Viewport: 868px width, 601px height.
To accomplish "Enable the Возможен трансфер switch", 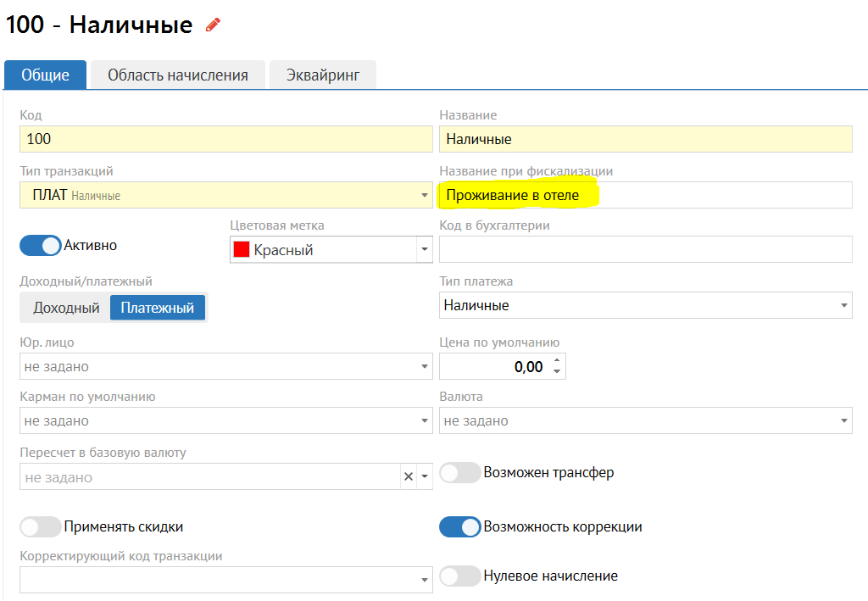I will point(460,473).
